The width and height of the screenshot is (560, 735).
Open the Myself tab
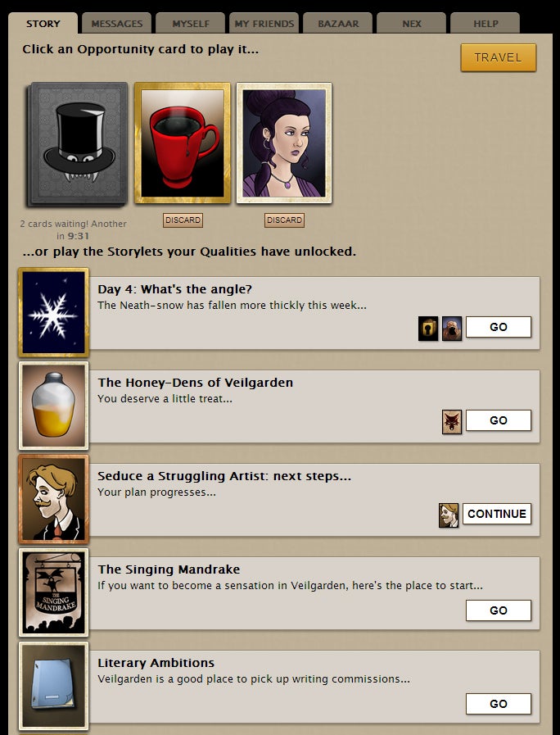pyautogui.click(x=191, y=24)
